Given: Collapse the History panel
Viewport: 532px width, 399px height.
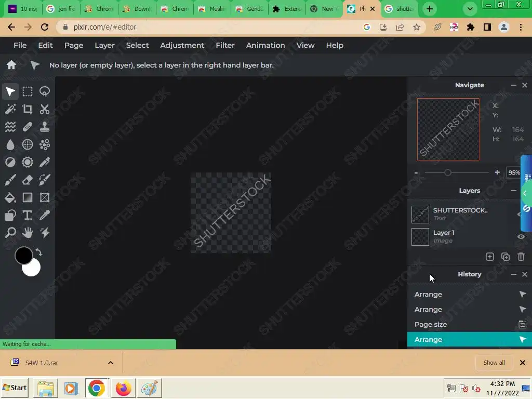Looking at the screenshot, I should [x=514, y=274].
